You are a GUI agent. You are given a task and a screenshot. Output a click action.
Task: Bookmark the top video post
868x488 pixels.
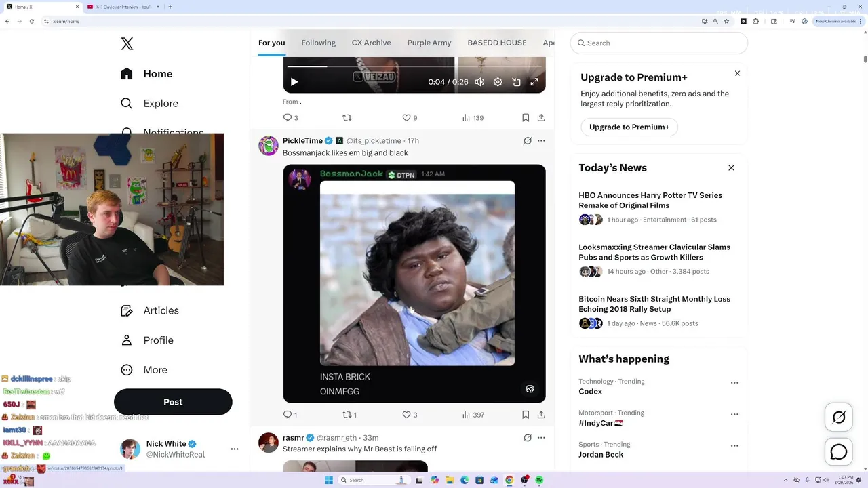pyautogui.click(x=526, y=118)
